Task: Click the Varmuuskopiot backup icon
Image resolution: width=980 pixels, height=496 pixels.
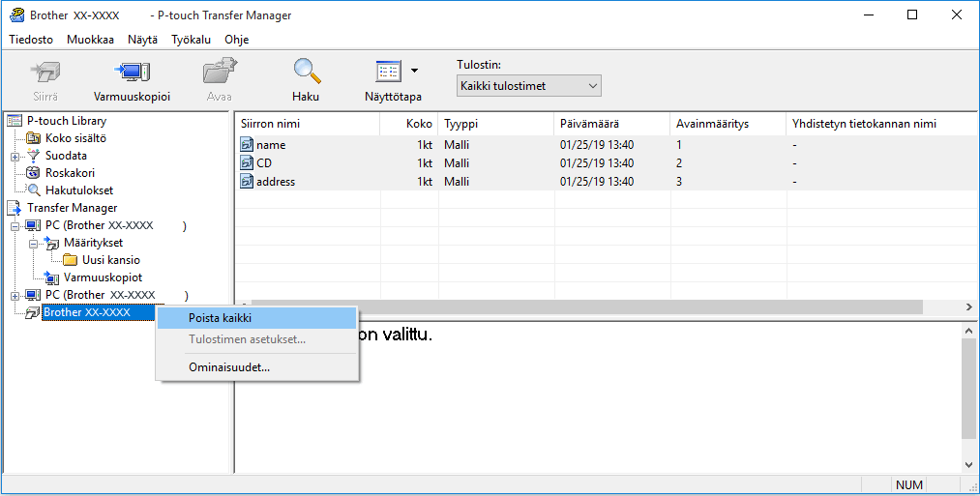Action: pyautogui.click(x=52, y=278)
